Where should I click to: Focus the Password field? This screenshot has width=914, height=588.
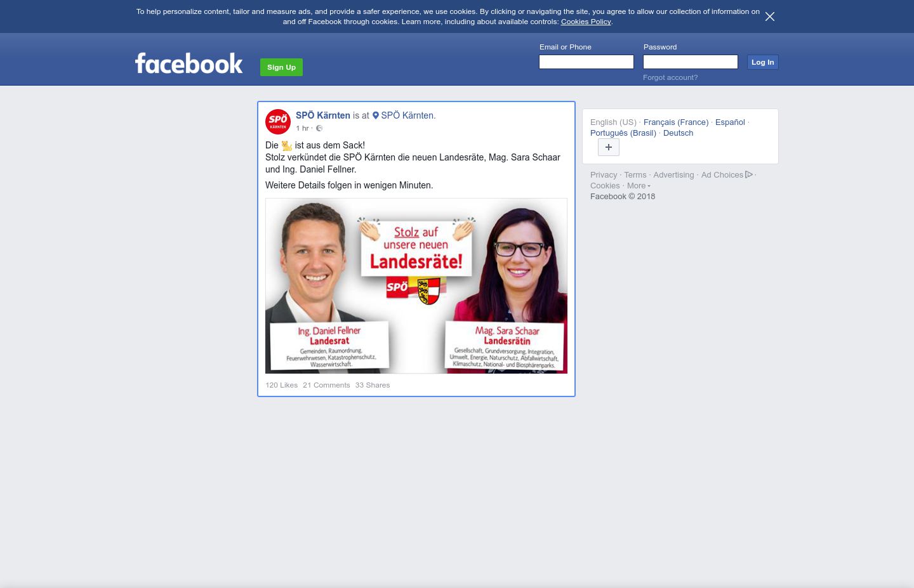coord(691,62)
